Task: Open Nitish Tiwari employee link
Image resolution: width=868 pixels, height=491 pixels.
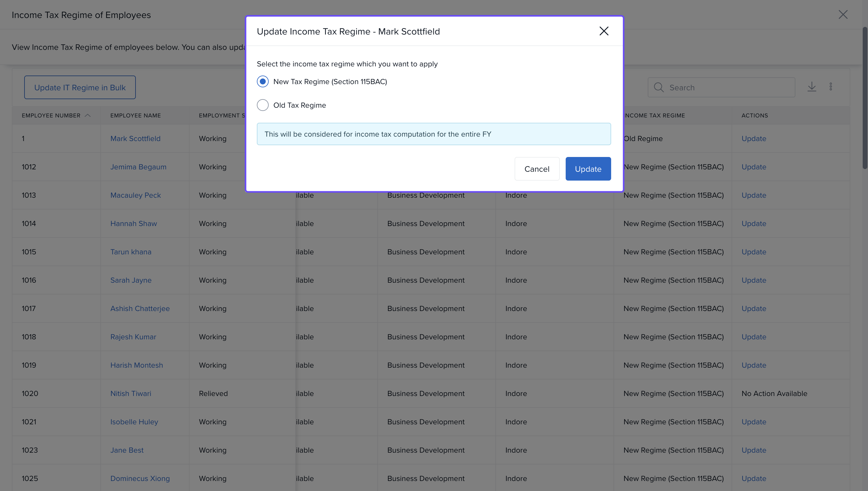Action: coord(130,394)
